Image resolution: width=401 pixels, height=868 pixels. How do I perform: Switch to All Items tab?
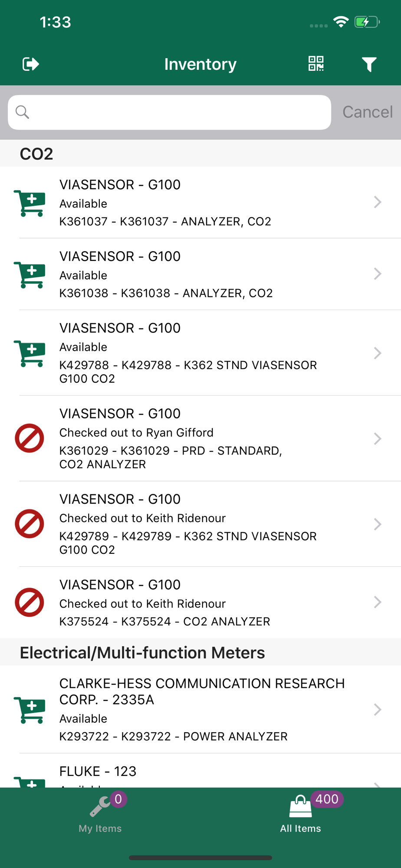301,814
